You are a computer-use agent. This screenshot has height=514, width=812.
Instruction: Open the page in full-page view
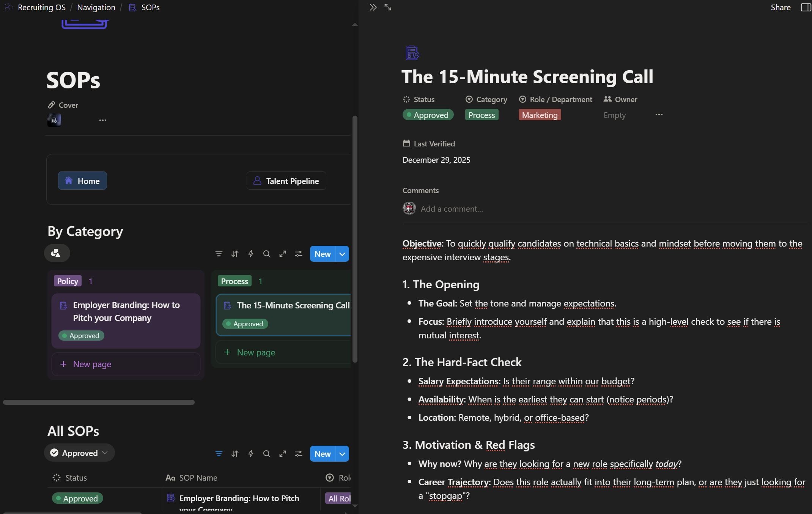pyautogui.click(x=387, y=7)
